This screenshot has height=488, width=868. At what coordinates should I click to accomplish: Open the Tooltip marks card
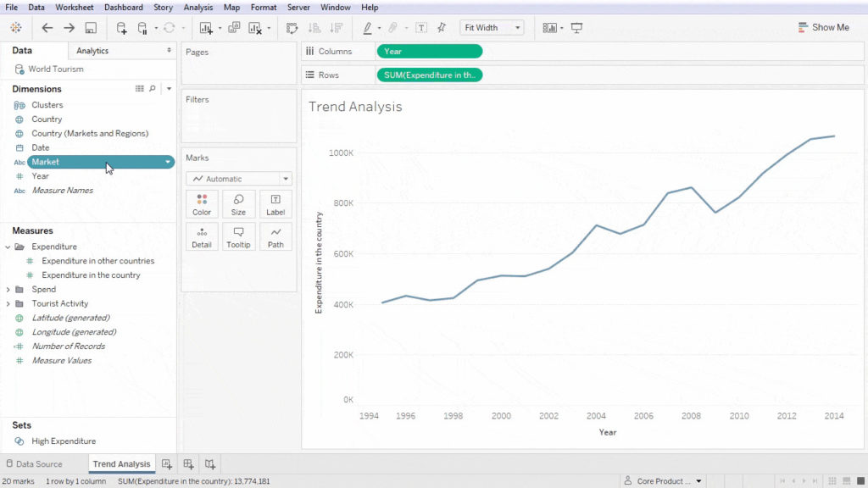[x=238, y=236]
